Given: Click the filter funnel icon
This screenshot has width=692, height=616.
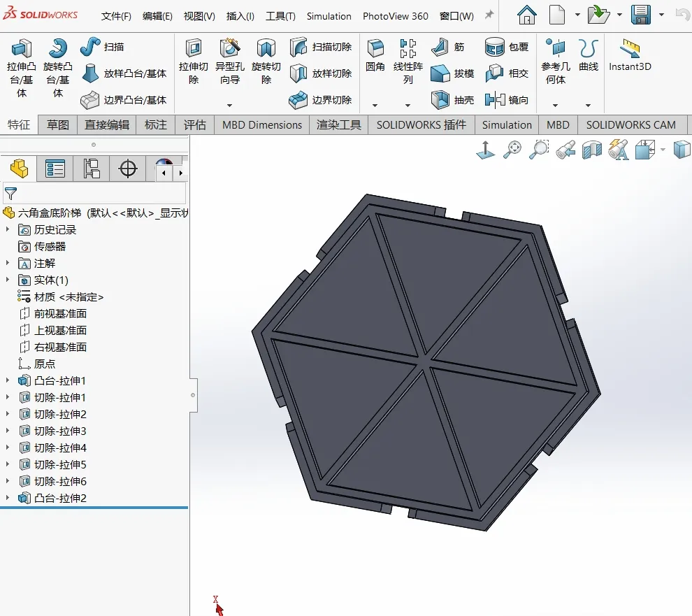Looking at the screenshot, I should 10,194.
